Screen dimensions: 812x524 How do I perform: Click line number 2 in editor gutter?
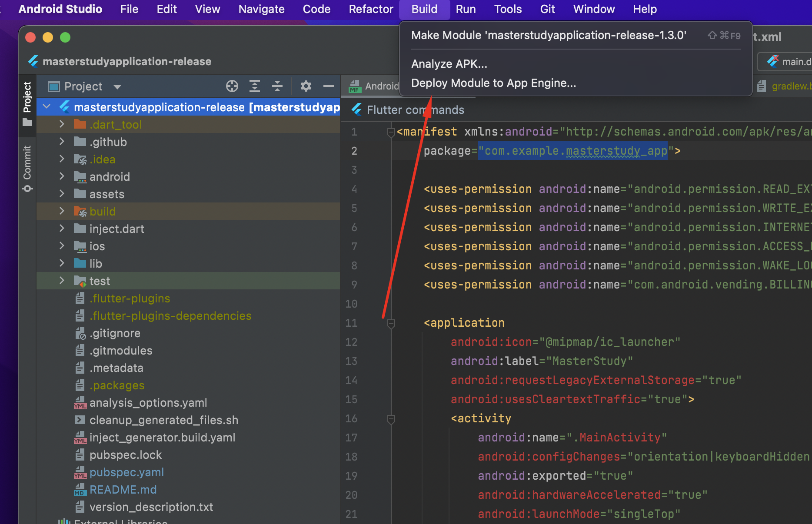pos(354,151)
